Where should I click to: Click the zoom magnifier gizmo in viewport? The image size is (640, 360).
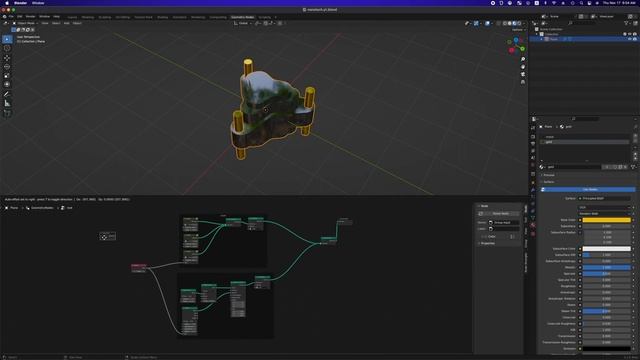(x=523, y=59)
